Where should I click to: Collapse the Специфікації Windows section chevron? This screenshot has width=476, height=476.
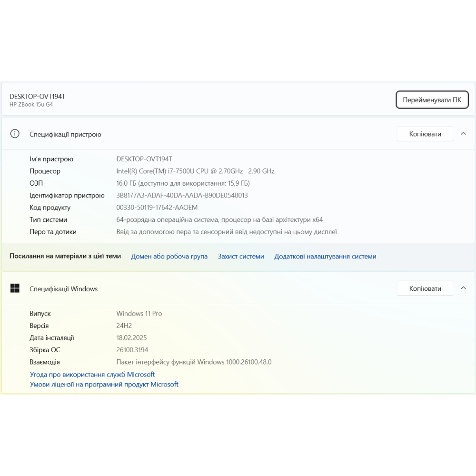(x=463, y=288)
